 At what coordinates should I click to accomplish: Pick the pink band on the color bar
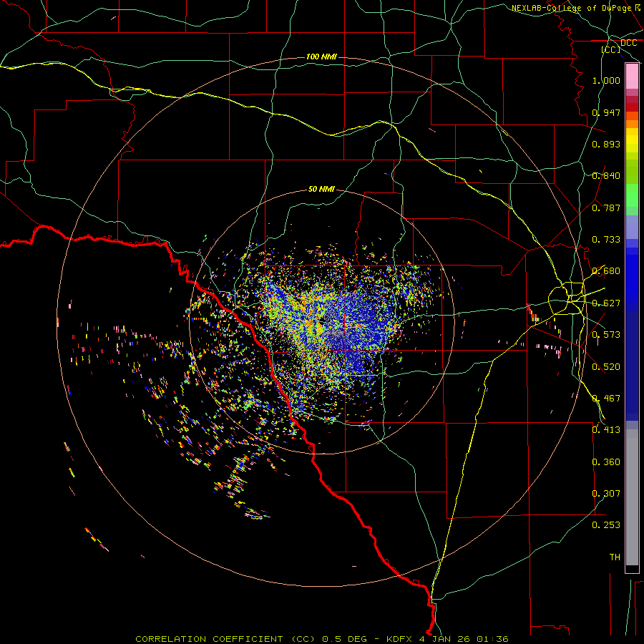point(632,77)
